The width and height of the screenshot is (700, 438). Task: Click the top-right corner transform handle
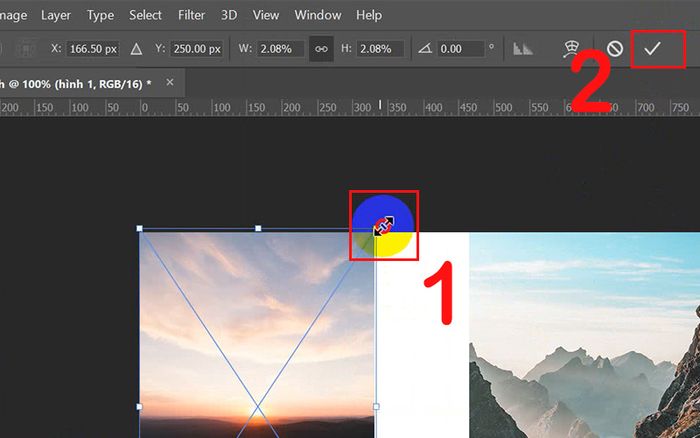point(376,229)
